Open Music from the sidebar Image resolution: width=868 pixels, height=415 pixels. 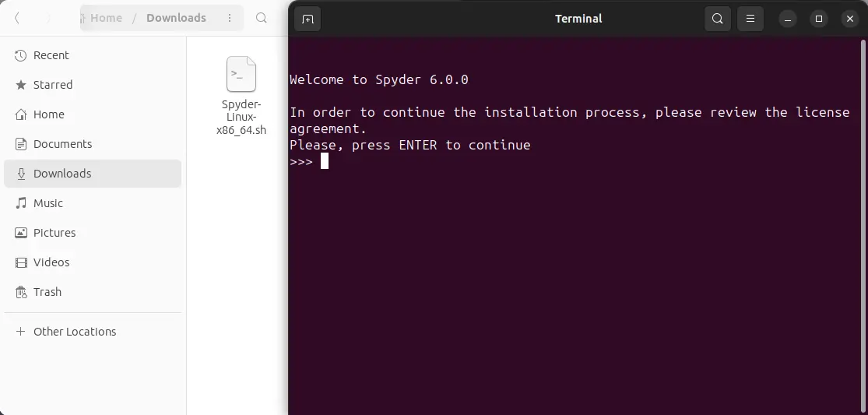(47, 203)
